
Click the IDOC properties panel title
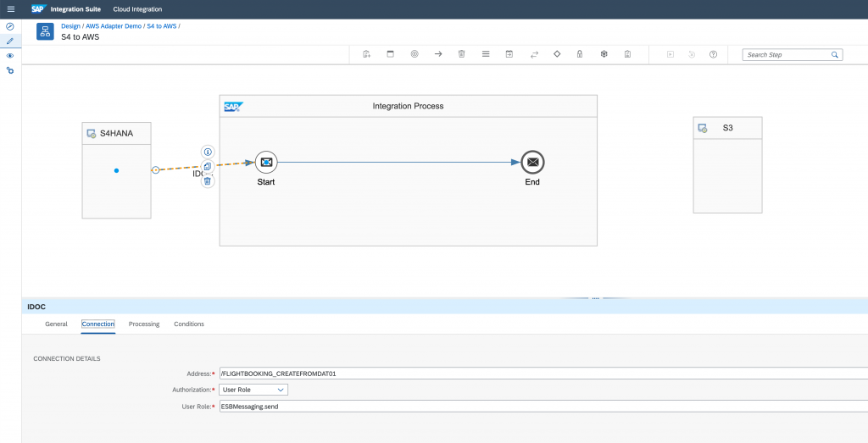[x=36, y=306]
